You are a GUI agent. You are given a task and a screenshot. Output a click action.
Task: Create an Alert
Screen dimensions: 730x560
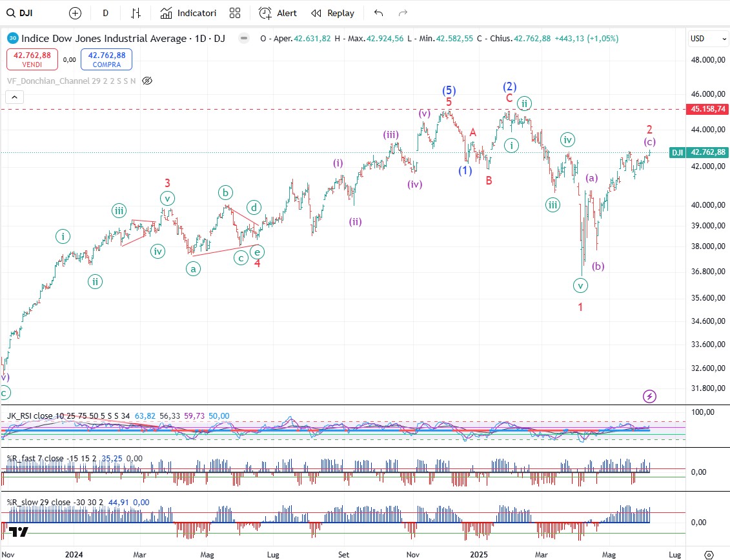pos(278,13)
